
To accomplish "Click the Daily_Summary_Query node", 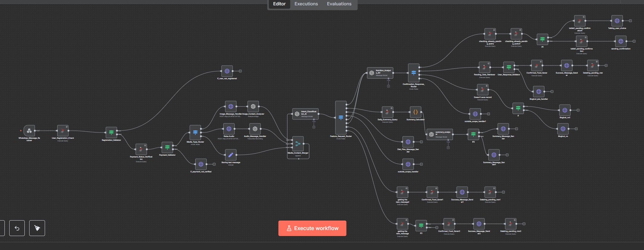I will [387, 112].
